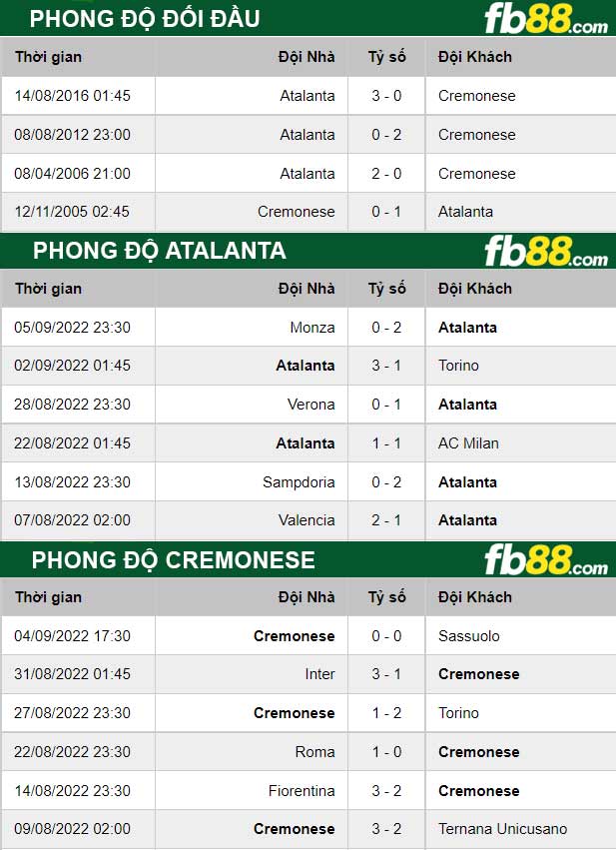
Task: Open the 14/08/2016 Atalanta vs Cremonese row
Action: click(x=308, y=96)
